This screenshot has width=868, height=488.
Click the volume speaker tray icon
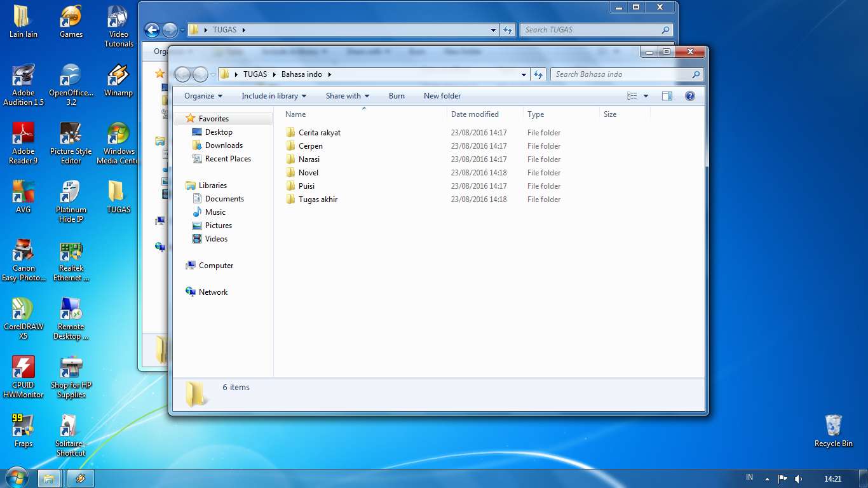[x=798, y=478]
